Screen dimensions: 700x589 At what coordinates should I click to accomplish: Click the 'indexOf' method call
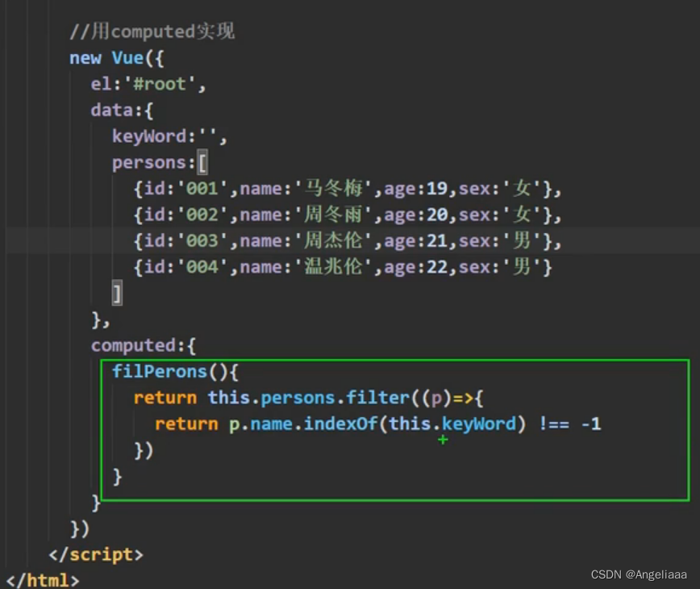click(x=340, y=424)
